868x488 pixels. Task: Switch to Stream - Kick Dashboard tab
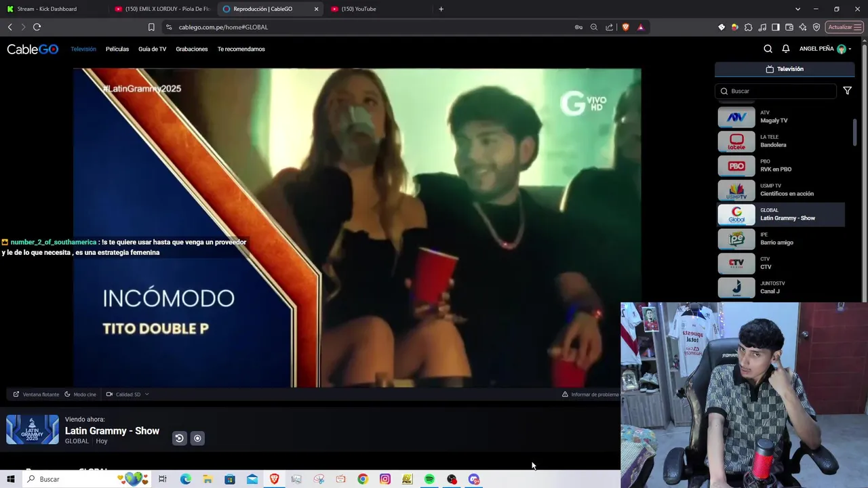(x=53, y=9)
